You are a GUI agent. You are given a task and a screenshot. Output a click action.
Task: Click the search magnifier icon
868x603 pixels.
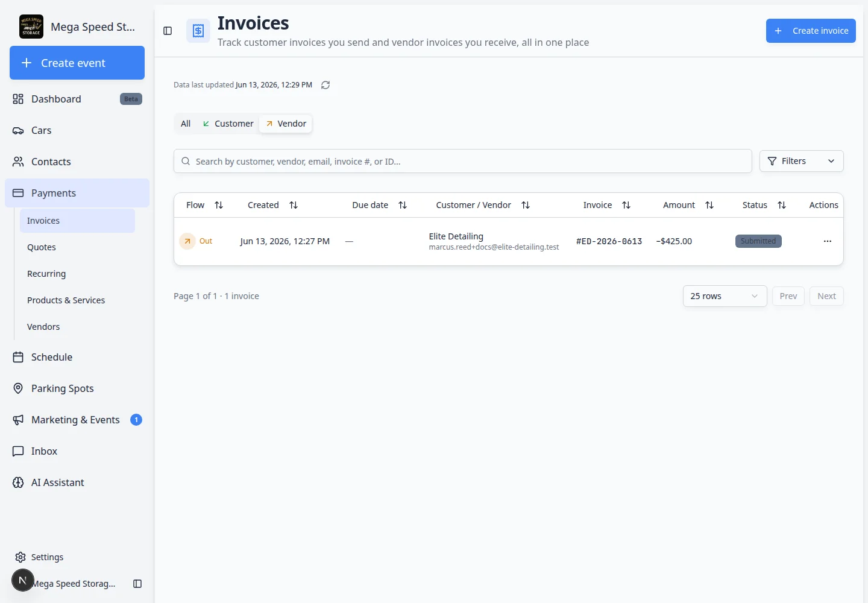[186, 161]
